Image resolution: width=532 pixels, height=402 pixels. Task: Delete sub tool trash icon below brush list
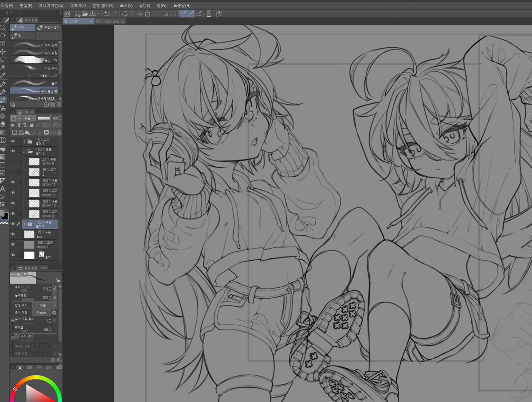click(x=59, y=104)
